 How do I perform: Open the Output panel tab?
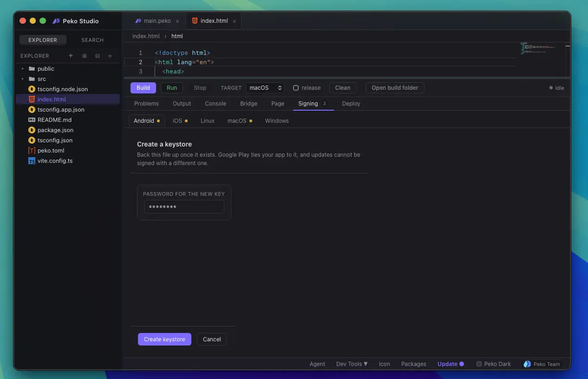(x=182, y=104)
